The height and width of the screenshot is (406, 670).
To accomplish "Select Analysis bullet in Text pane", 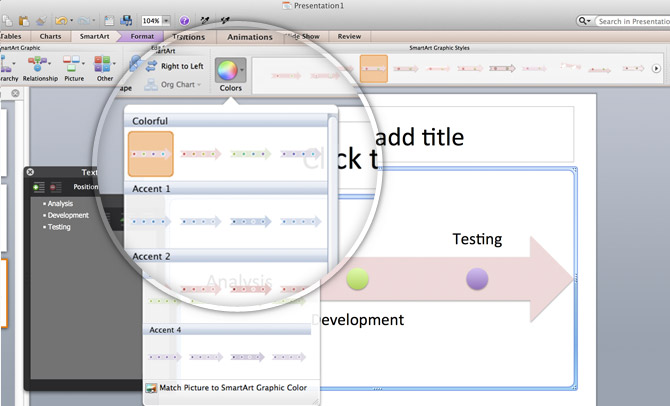I will [x=60, y=203].
